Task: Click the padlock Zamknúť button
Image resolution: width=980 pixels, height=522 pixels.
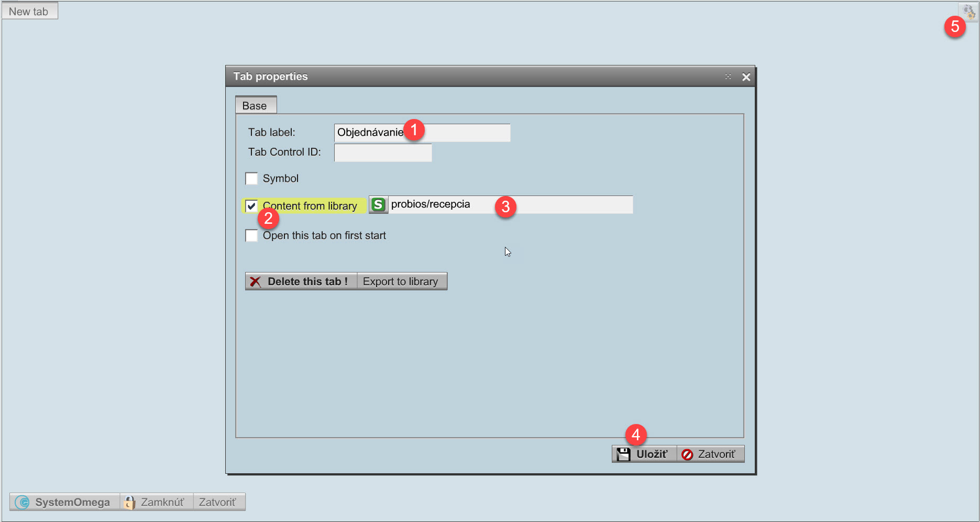Action: coord(156,502)
